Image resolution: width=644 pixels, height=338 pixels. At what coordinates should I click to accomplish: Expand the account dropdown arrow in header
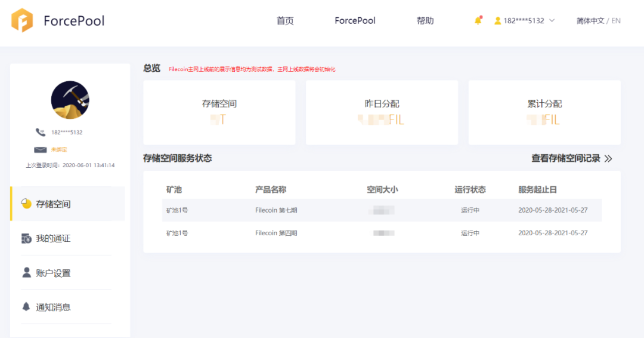click(552, 20)
